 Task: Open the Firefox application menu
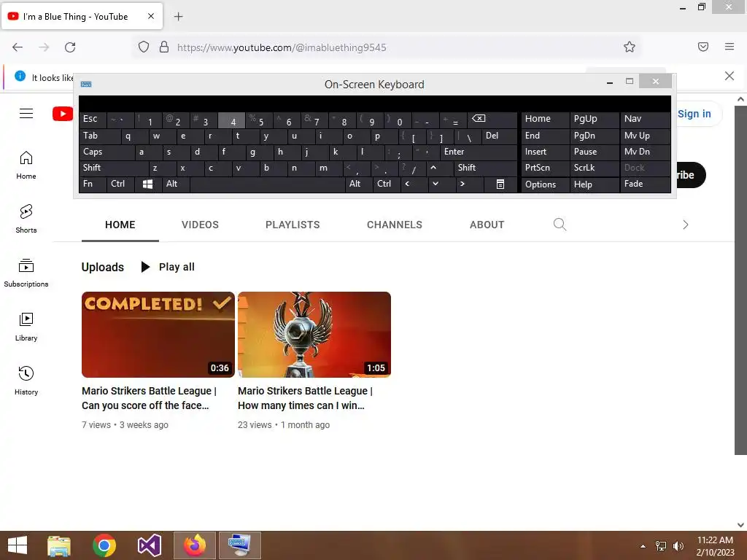[x=729, y=47]
